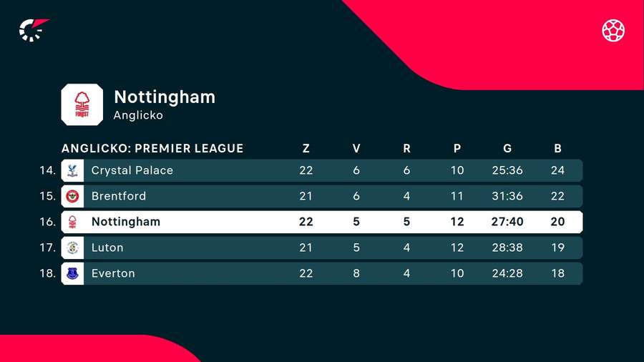Open the Luton team name
644x362 pixels.
pos(107,248)
